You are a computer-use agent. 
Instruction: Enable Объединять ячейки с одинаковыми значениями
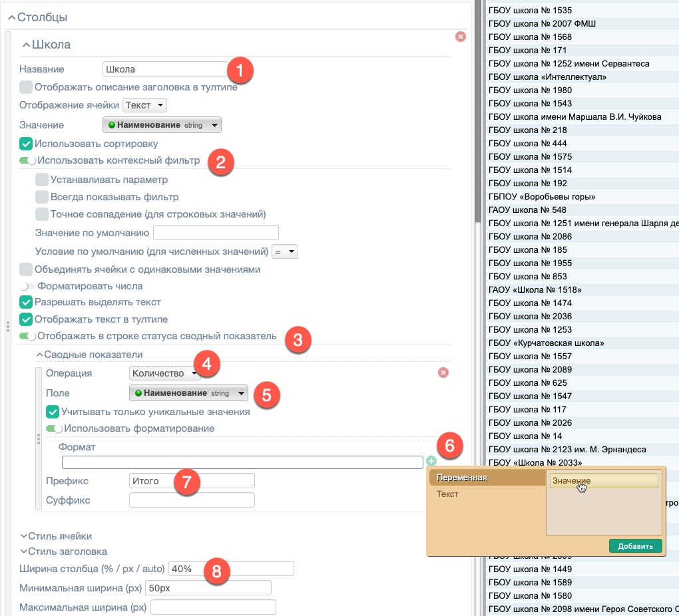[26, 269]
